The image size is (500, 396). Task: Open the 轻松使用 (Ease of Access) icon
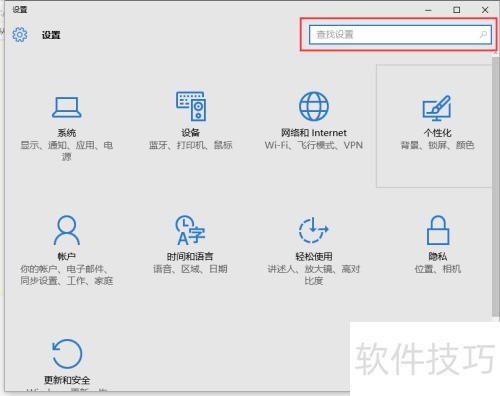coord(313,230)
